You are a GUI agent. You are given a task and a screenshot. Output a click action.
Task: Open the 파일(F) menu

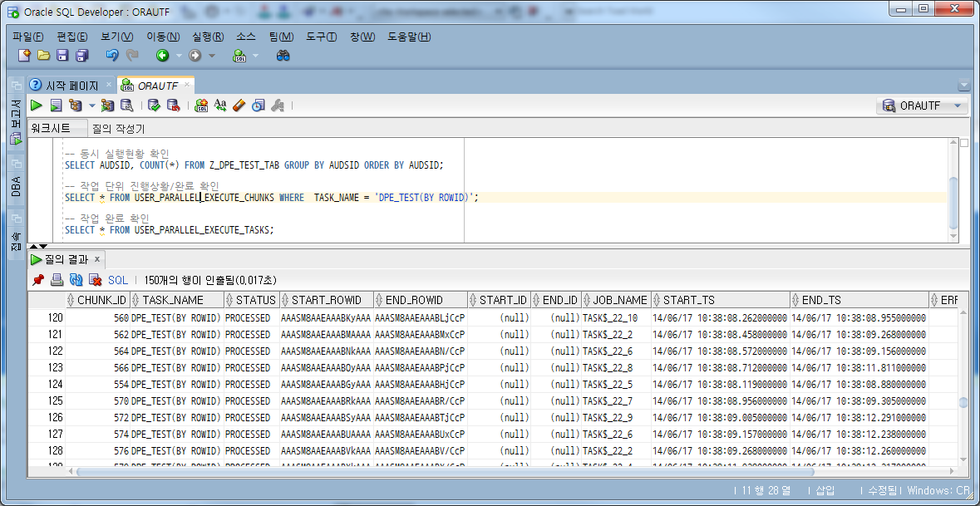pyautogui.click(x=28, y=37)
